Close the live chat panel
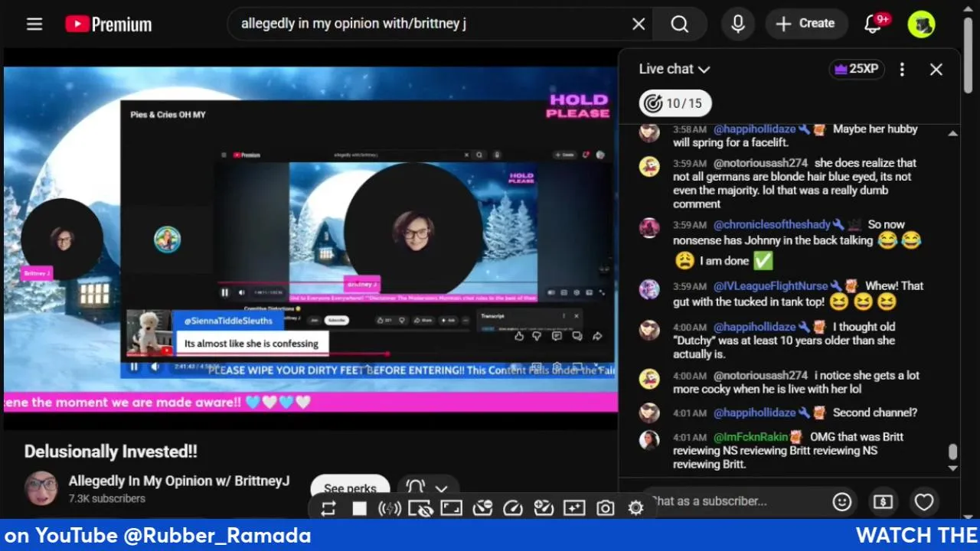 tap(936, 69)
